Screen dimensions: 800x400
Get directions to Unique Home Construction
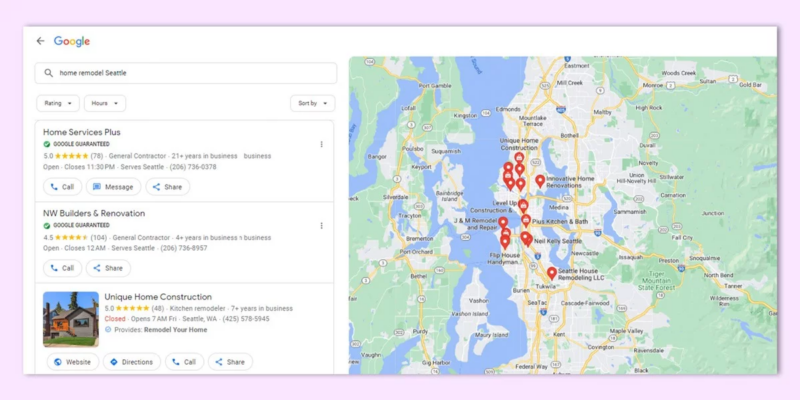pos(132,362)
